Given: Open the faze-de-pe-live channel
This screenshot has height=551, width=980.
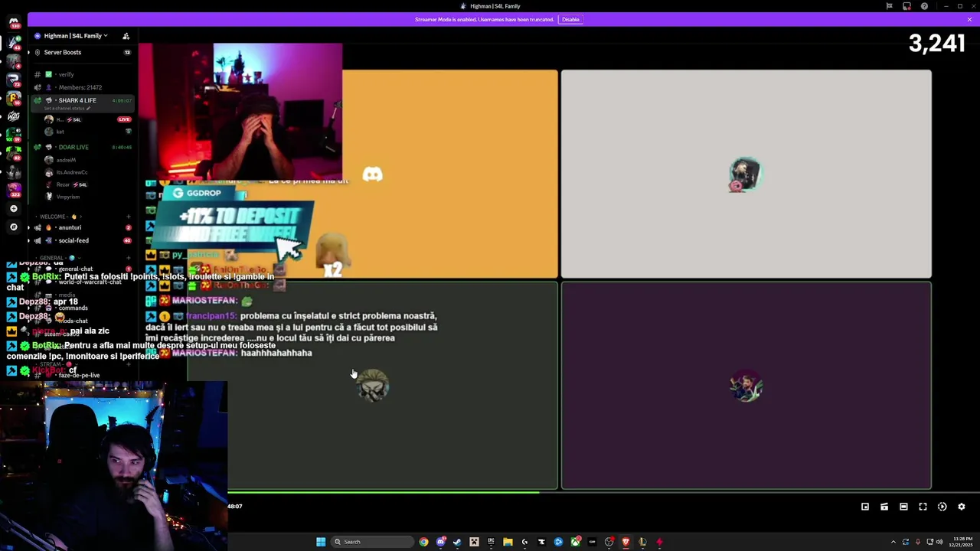Looking at the screenshot, I should coord(79,375).
